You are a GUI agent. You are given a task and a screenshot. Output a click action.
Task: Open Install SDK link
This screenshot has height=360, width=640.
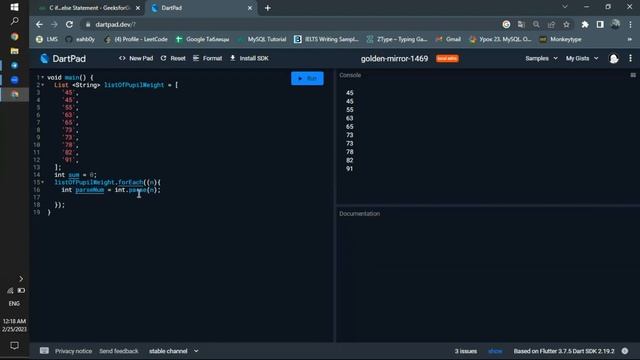click(249, 58)
